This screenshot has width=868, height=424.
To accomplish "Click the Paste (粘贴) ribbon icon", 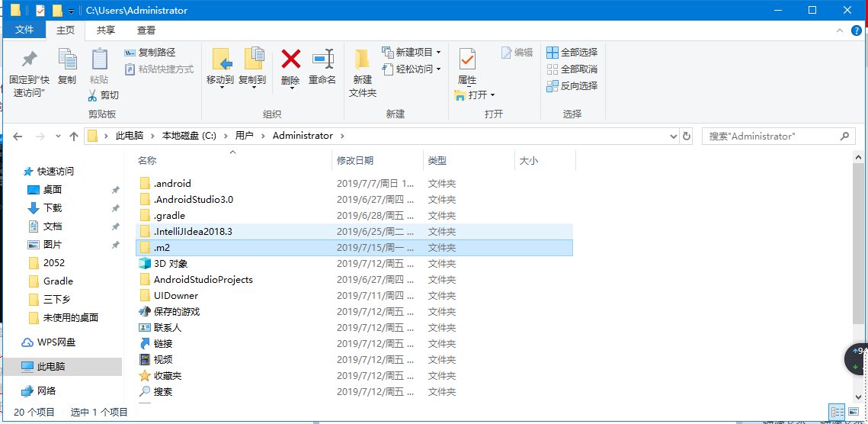I will (x=100, y=59).
